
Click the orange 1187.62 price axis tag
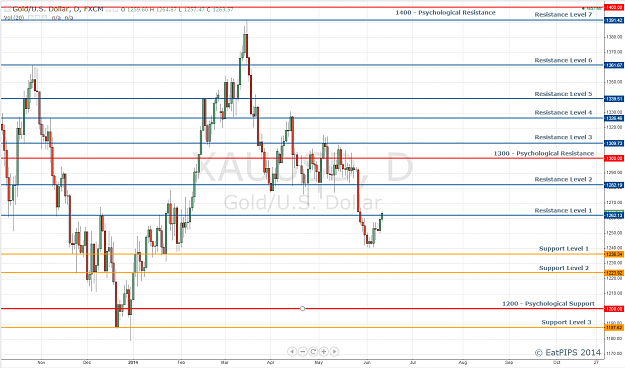614,328
